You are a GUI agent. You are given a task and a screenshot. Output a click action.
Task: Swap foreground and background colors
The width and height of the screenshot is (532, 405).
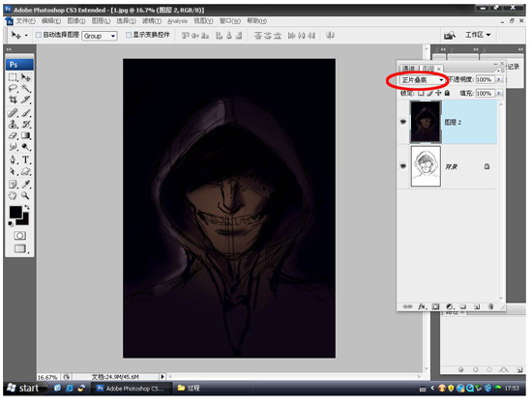[27, 207]
